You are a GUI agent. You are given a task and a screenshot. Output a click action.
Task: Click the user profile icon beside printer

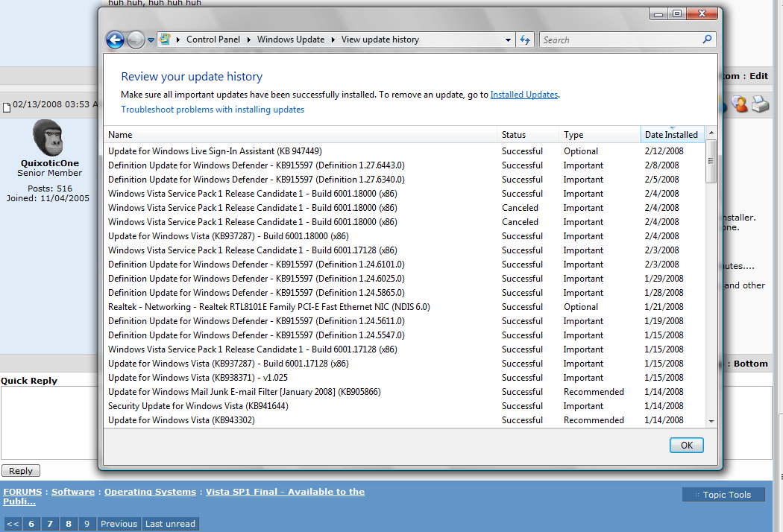coord(740,104)
